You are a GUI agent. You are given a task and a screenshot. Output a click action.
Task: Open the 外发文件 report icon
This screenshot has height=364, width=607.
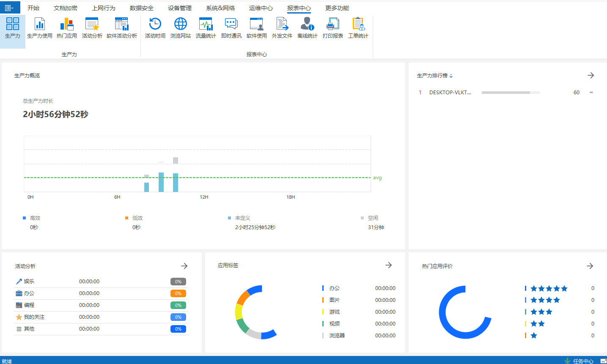(x=282, y=28)
